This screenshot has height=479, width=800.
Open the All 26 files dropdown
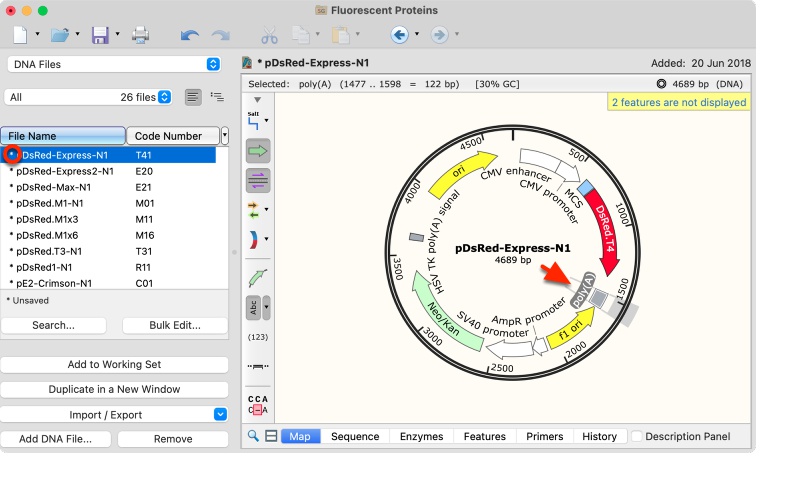point(88,97)
